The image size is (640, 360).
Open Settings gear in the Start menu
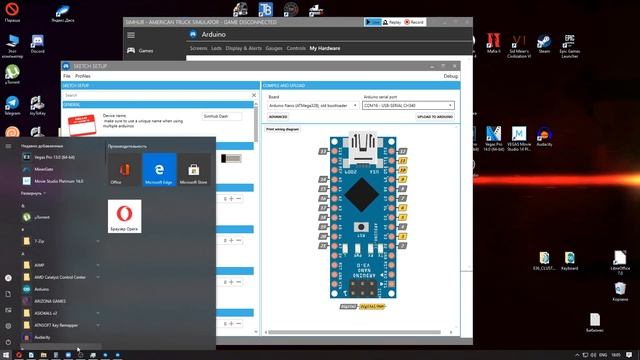[8, 326]
